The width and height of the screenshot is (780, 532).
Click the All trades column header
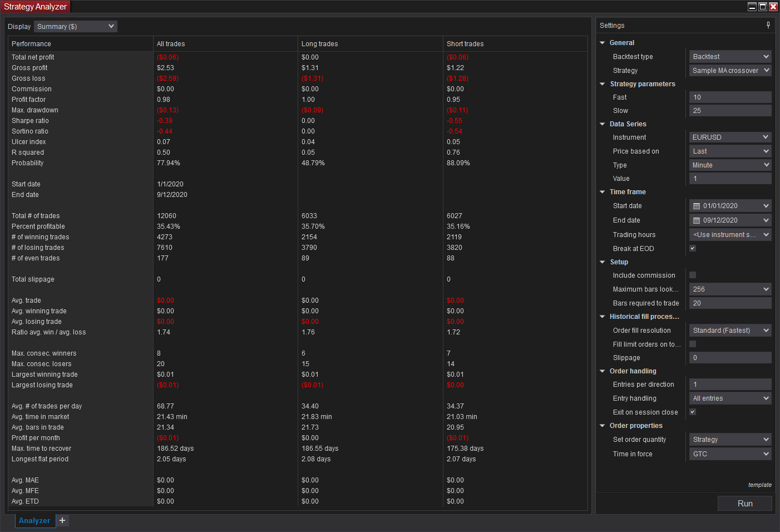(x=226, y=44)
